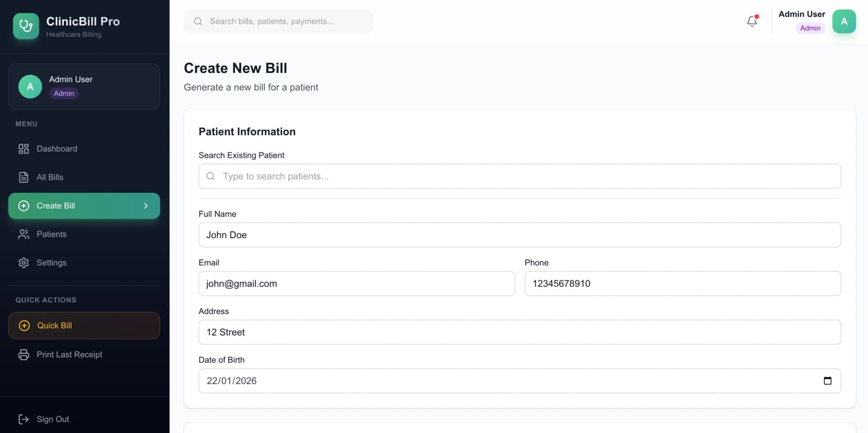The height and width of the screenshot is (433, 868).
Task: Click Print Last Receipt
Action: click(70, 354)
